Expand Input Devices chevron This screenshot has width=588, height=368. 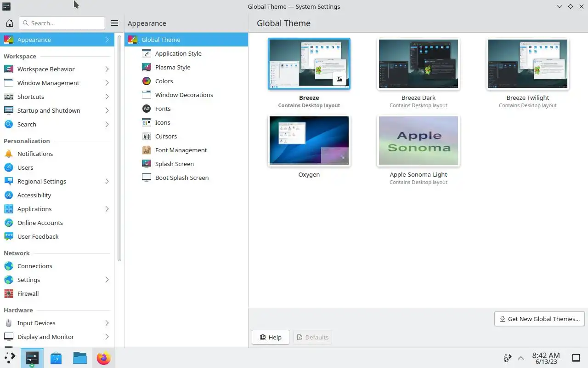[x=107, y=323]
